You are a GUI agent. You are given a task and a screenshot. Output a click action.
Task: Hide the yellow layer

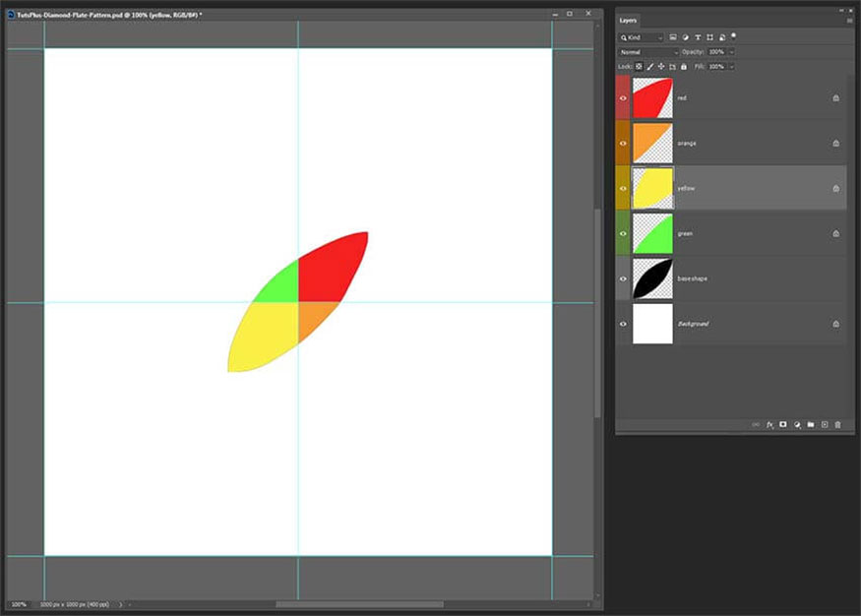coord(623,188)
